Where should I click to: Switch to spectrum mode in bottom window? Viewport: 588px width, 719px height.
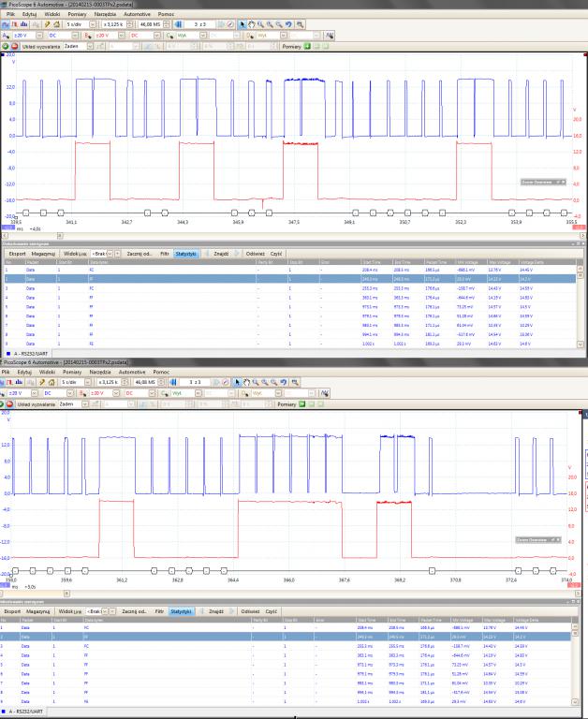tap(19, 382)
